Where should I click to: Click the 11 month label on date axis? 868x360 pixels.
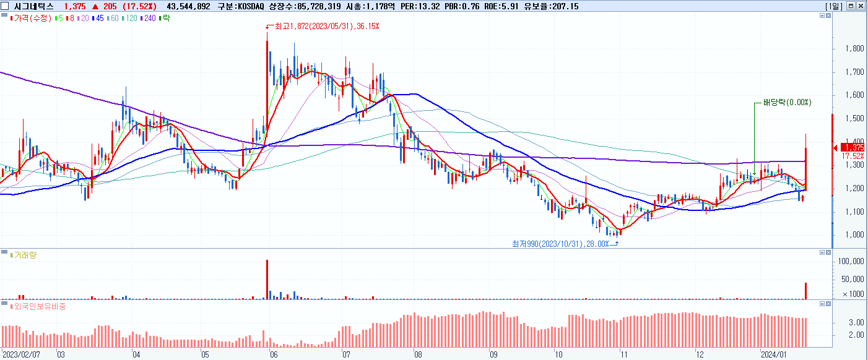[x=624, y=355]
